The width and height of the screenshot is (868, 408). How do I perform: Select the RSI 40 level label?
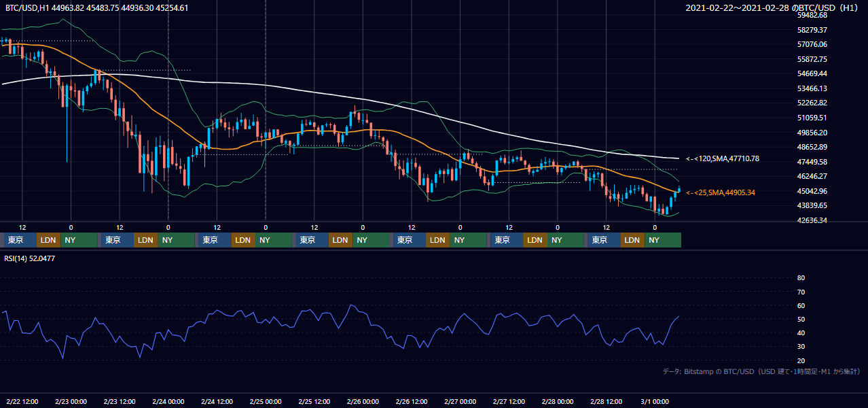pos(801,333)
